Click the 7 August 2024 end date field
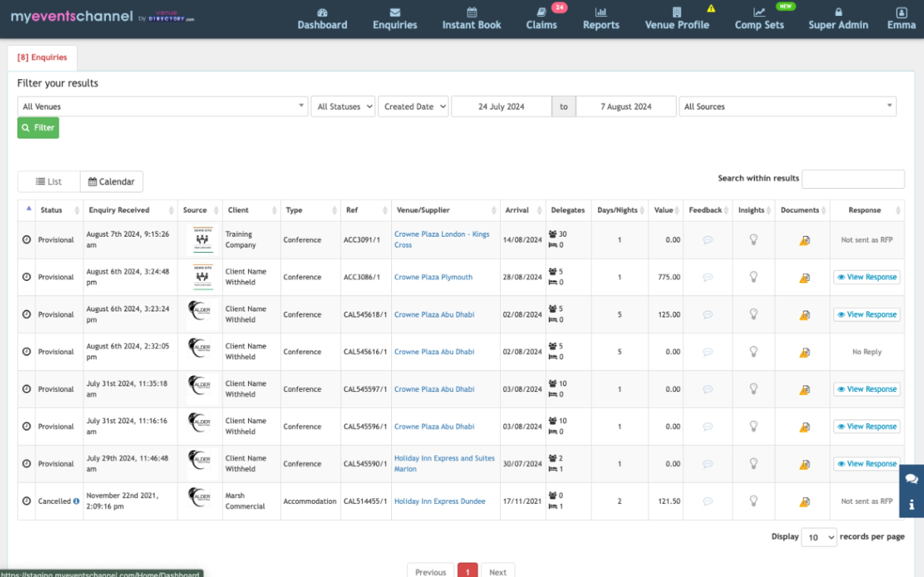The height and width of the screenshot is (577, 924). (626, 107)
